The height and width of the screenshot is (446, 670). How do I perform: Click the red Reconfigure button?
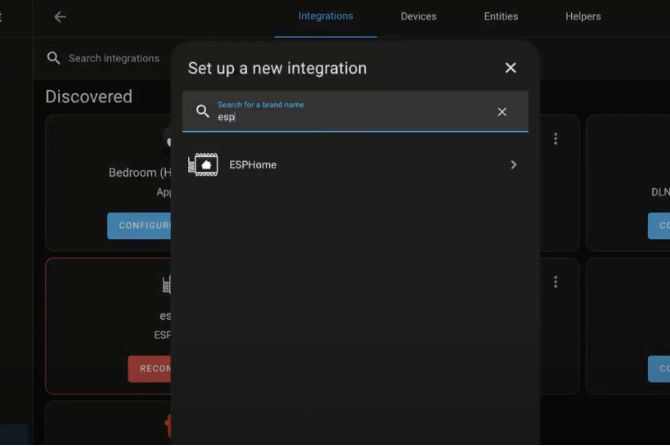pos(149,369)
